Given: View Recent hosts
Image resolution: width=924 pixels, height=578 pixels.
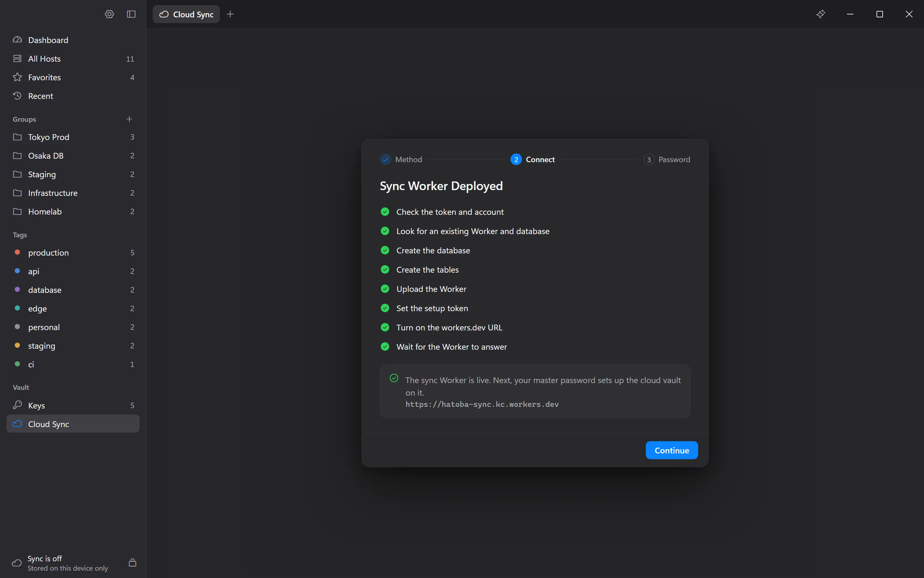Looking at the screenshot, I should click(x=73, y=96).
